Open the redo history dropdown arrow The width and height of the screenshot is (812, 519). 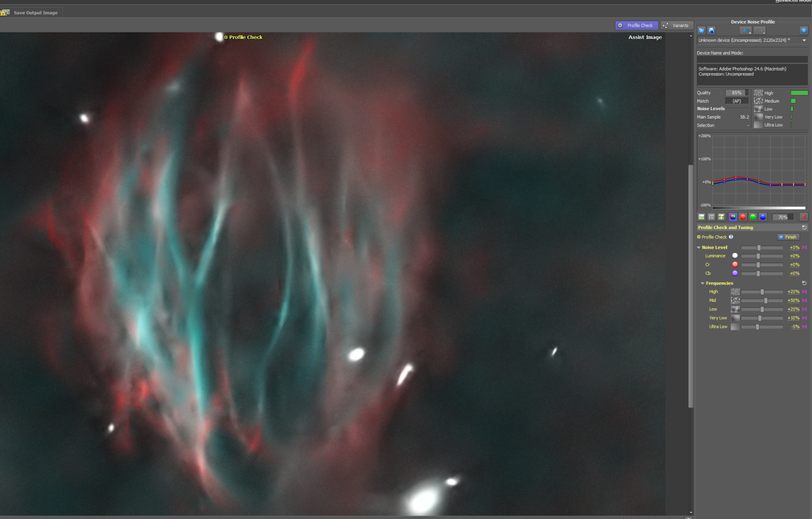[764, 32]
